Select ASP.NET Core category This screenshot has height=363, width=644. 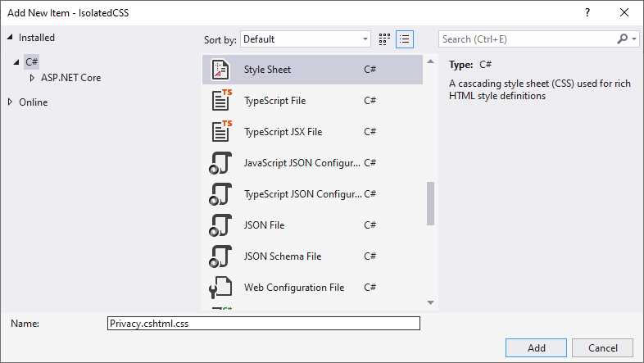[70, 78]
